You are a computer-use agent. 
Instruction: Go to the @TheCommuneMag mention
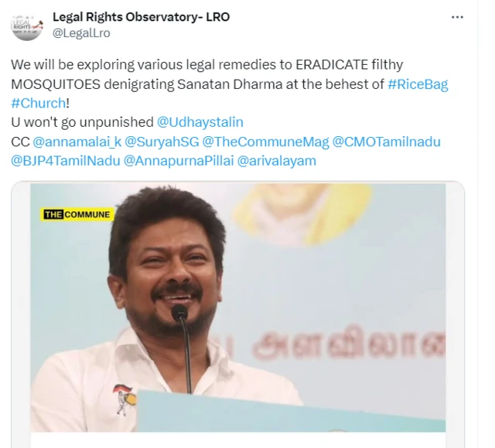point(265,142)
